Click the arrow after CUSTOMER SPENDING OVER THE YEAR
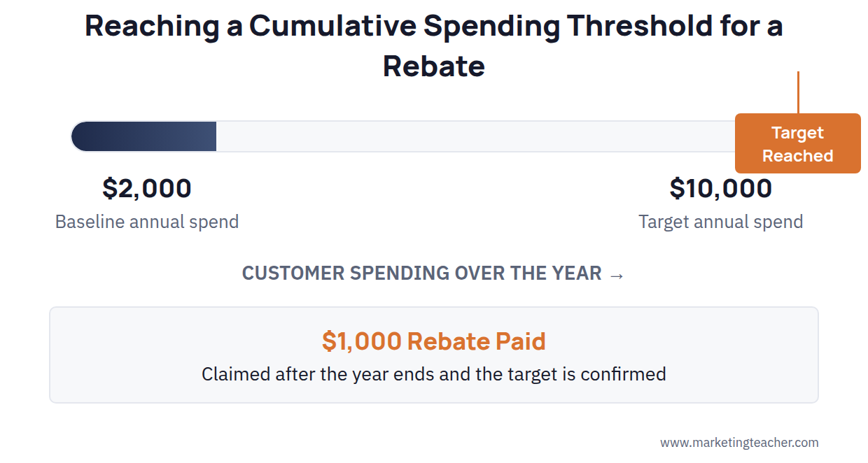 [616, 274]
